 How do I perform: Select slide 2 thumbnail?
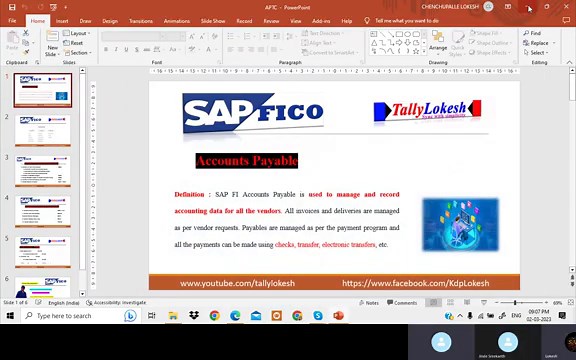pyautogui.click(x=43, y=130)
